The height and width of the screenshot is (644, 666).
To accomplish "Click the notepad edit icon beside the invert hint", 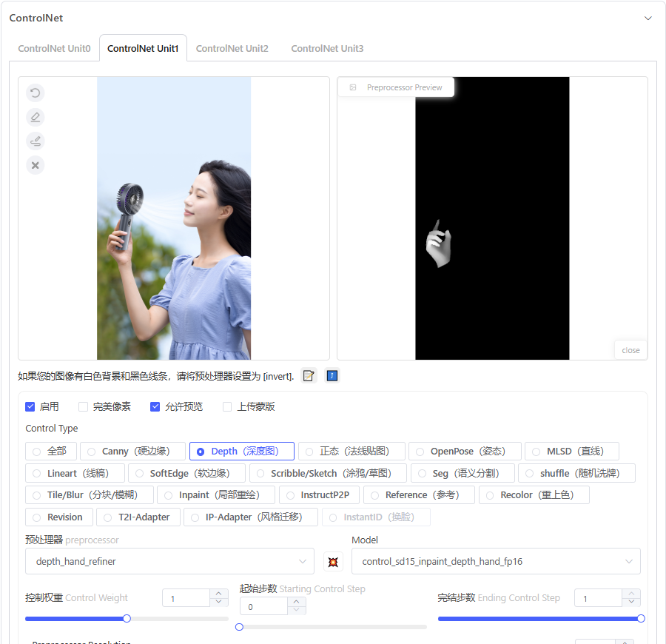I will click(x=309, y=375).
